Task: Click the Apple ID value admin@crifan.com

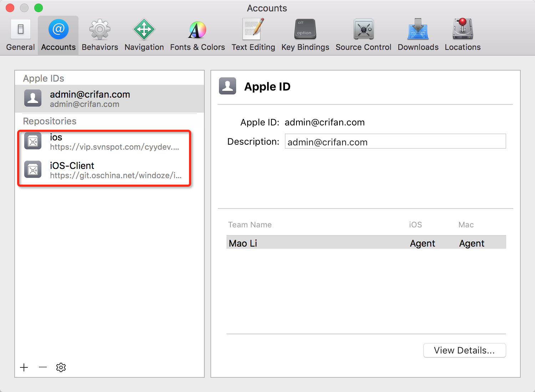Action: pos(325,122)
